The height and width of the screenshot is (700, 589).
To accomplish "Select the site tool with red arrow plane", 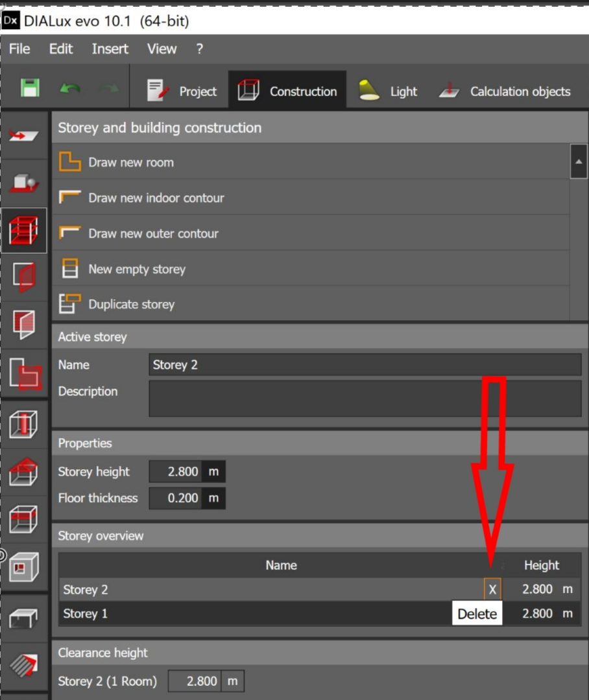I will pos(24,135).
